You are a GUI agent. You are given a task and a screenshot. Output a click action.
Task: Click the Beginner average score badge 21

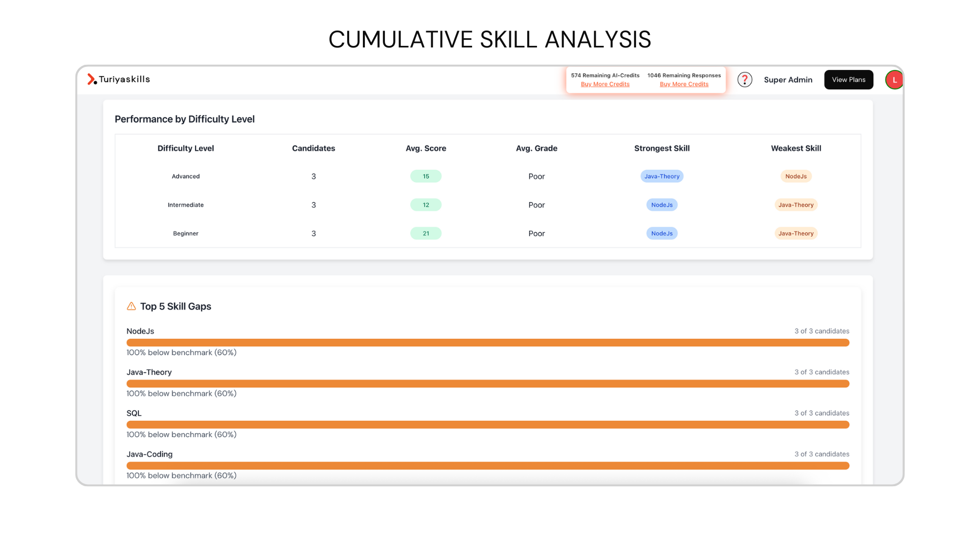coord(426,233)
